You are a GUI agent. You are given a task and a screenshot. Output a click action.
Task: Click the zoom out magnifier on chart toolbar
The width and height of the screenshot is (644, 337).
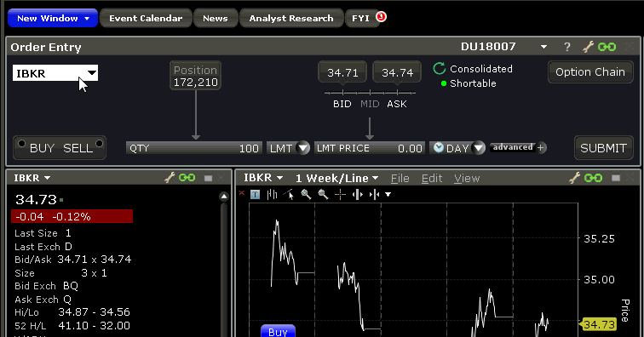323,194
